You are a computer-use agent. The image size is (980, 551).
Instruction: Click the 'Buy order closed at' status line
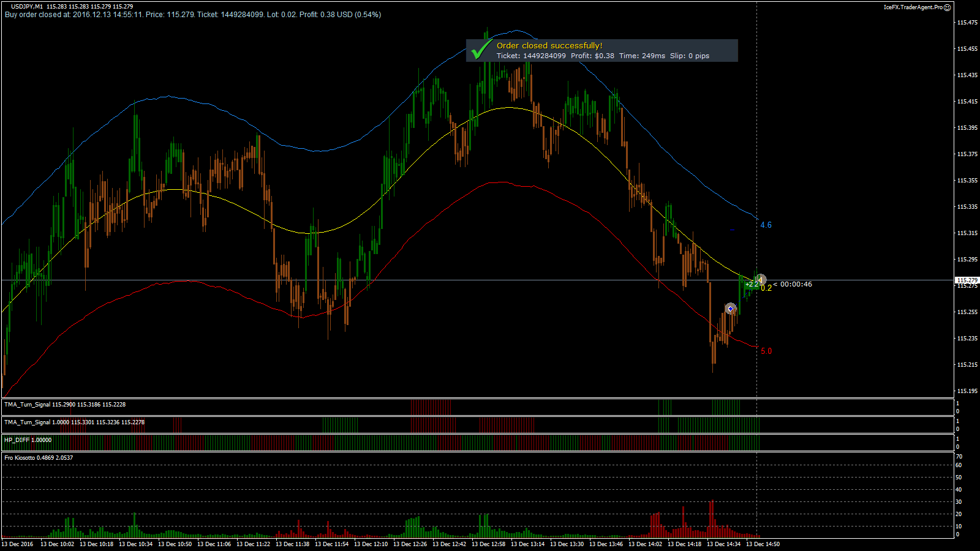tap(193, 15)
